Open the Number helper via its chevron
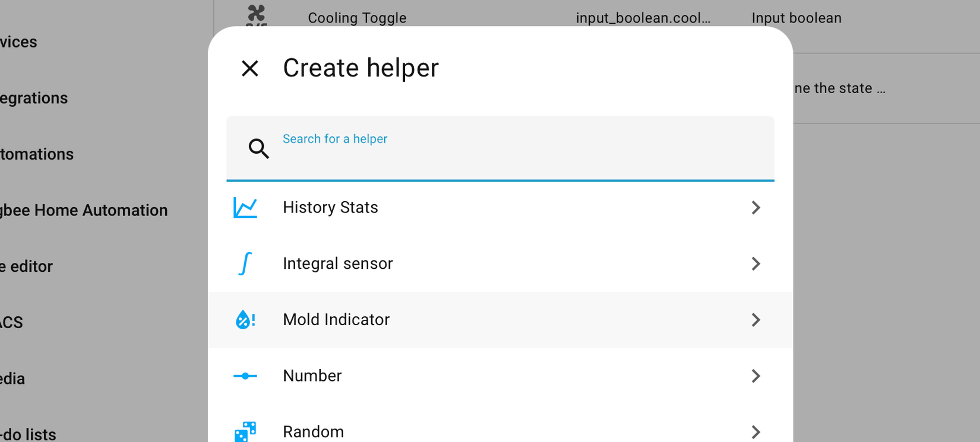The height and width of the screenshot is (442, 980). [x=755, y=376]
